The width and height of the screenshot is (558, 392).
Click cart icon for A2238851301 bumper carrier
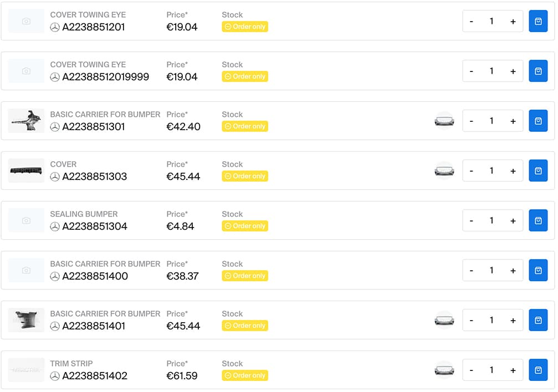tap(537, 121)
